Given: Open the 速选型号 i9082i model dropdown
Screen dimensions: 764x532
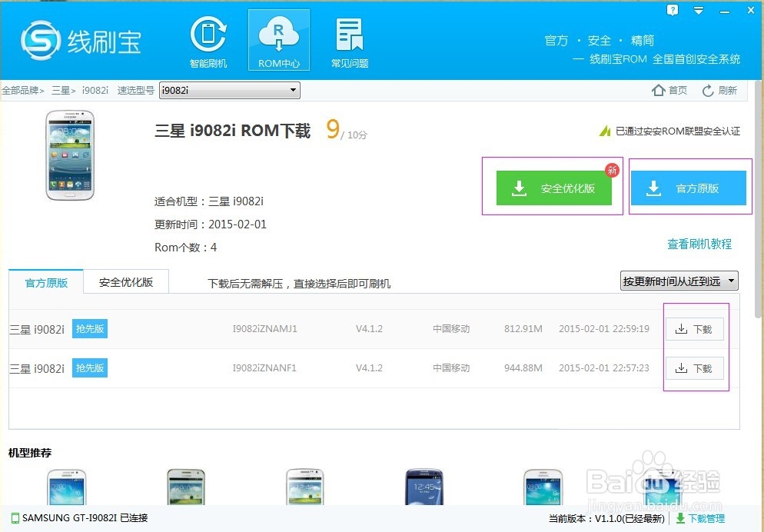Looking at the screenshot, I should pyautogui.click(x=230, y=90).
